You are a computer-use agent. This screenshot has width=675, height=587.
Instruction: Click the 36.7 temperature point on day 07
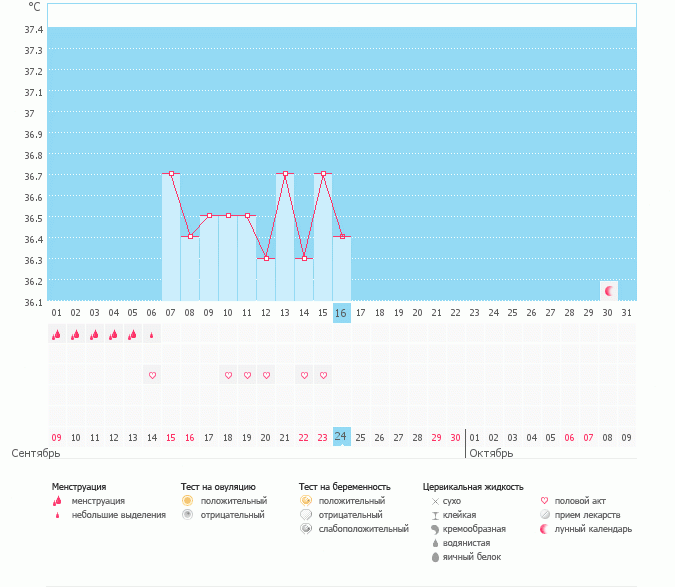click(171, 174)
